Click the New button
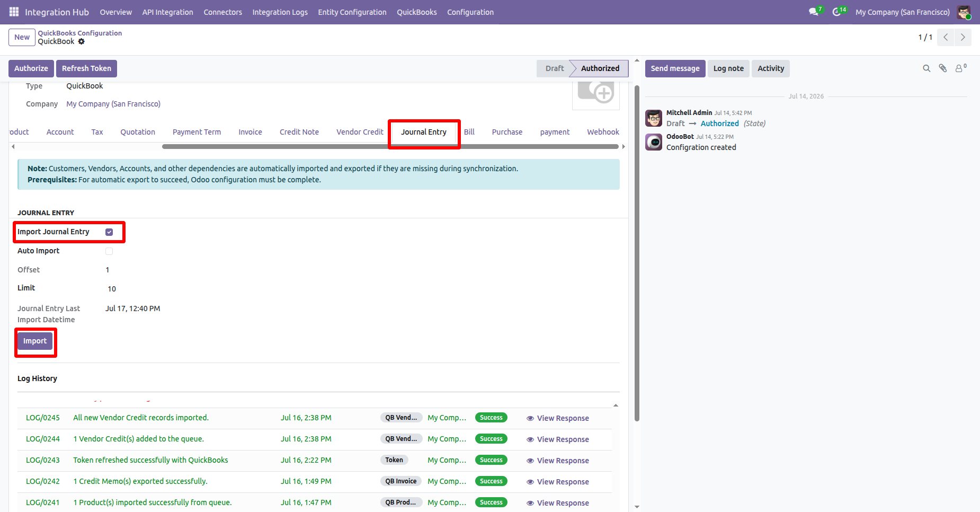 (x=22, y=37)
